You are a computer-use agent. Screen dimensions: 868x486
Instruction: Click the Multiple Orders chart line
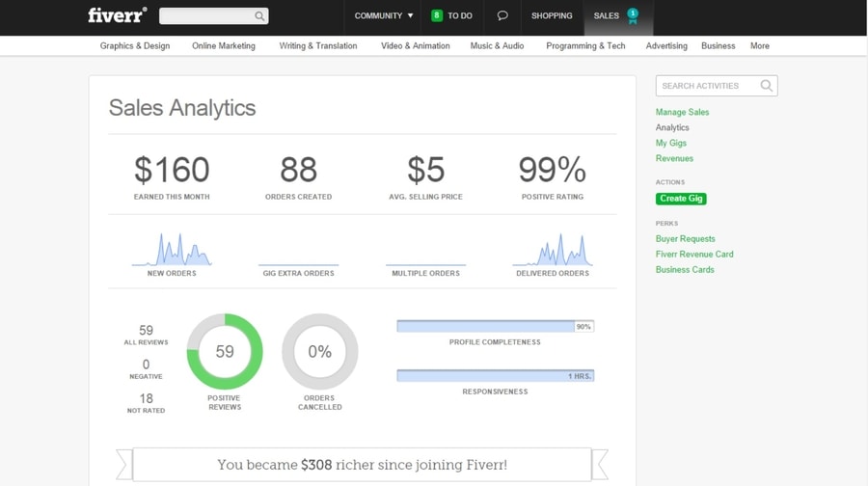425,264
